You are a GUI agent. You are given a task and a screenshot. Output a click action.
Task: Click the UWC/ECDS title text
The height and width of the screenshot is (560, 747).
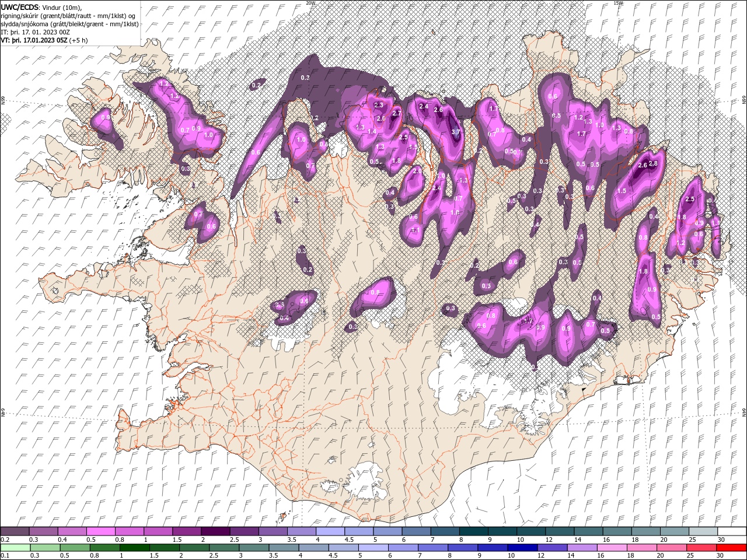[20, 7]
